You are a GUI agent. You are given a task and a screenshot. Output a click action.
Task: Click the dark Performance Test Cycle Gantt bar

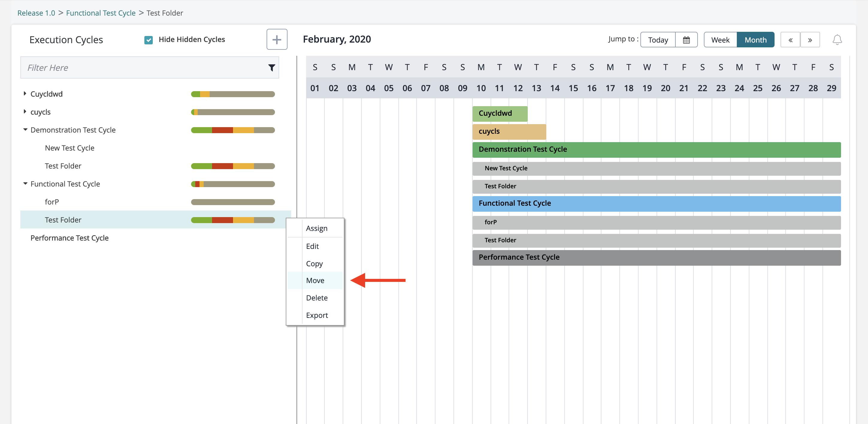[657, 257]
